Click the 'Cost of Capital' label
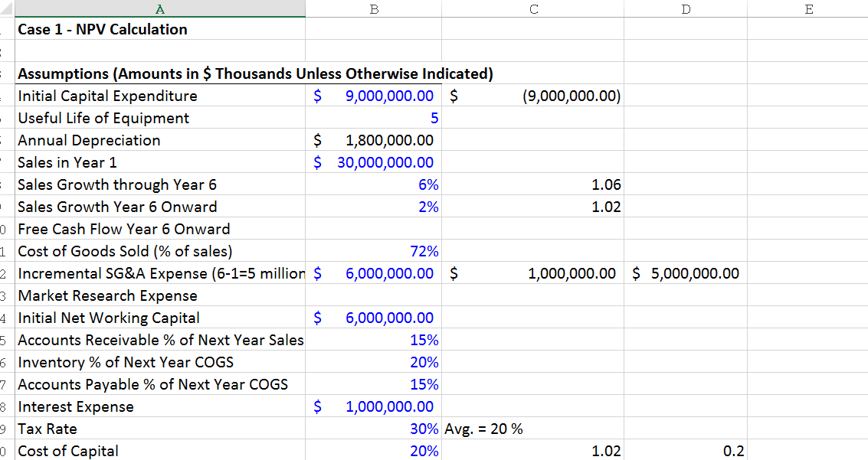The height and width of the screenshot is (460, 868). pos(160,450)
